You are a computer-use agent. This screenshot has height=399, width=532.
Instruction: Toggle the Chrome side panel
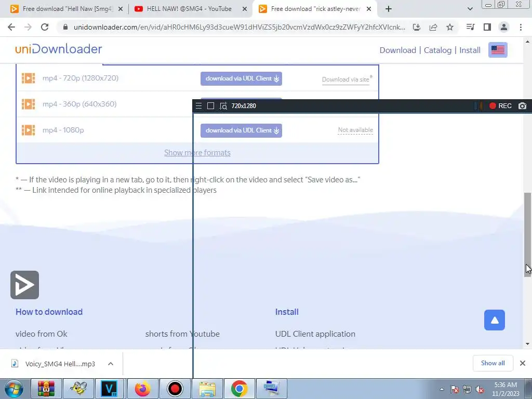pyautogui.click(x=487, y=27)
